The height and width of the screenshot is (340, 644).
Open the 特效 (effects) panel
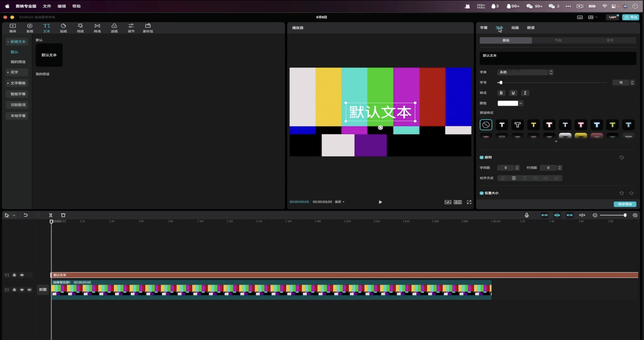click(x=80, y=28)
